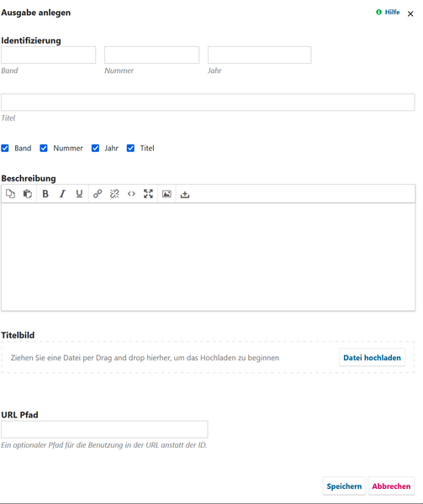This screenshot has height=504, width=423.
Task: Click into the Beschreibung text area
Action: pos(208,256)
